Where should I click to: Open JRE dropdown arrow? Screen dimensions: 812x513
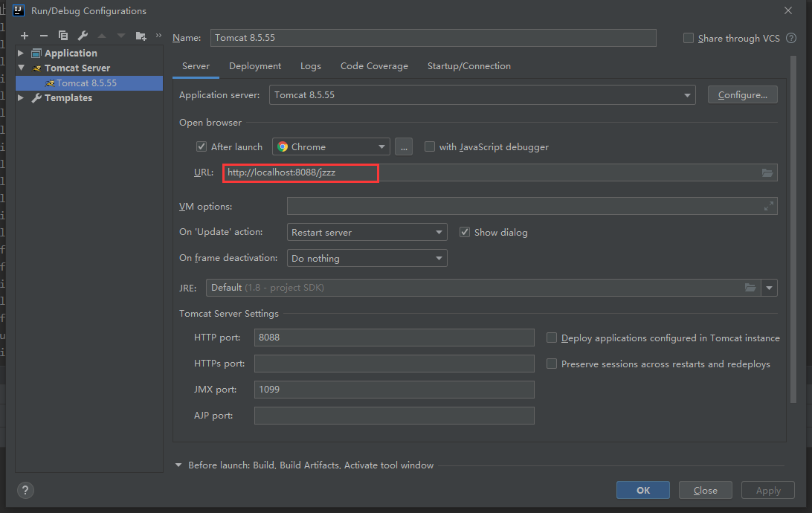(x=769, y=288)
